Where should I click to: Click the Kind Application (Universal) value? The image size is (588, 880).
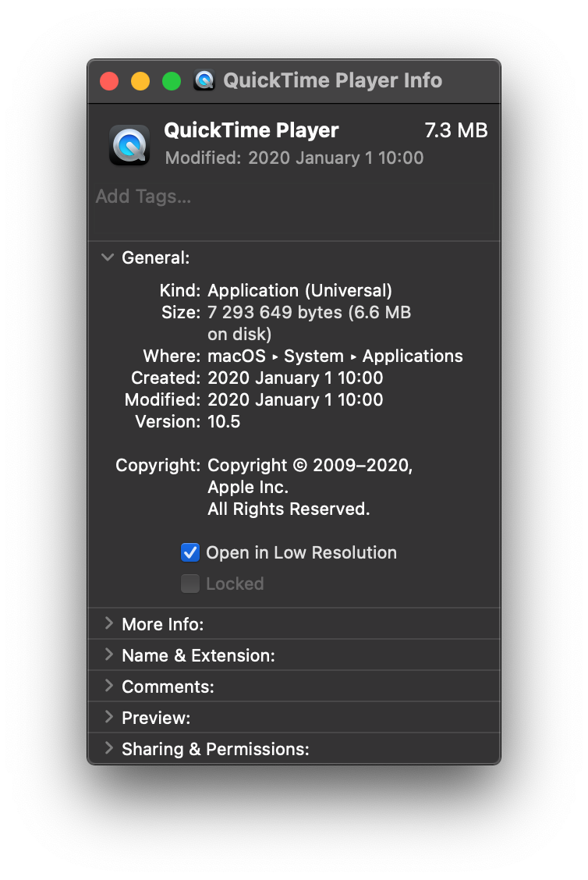(x=299, y=291)
